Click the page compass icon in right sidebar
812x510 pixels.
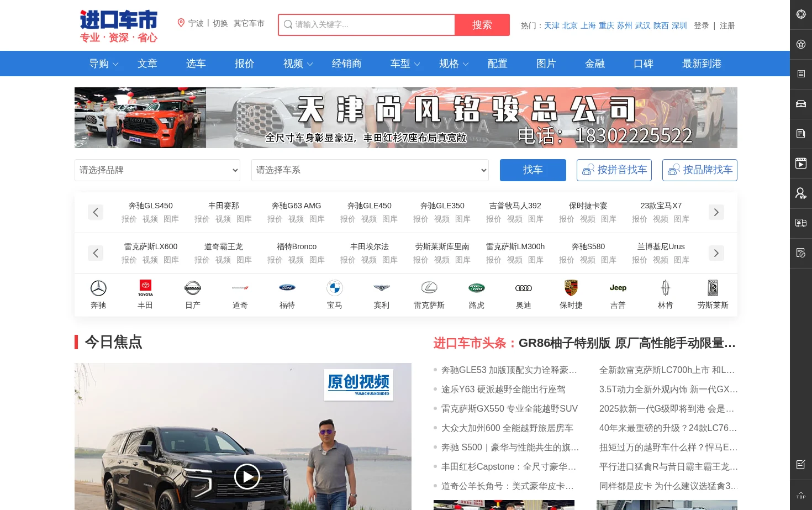click(801, 253)
